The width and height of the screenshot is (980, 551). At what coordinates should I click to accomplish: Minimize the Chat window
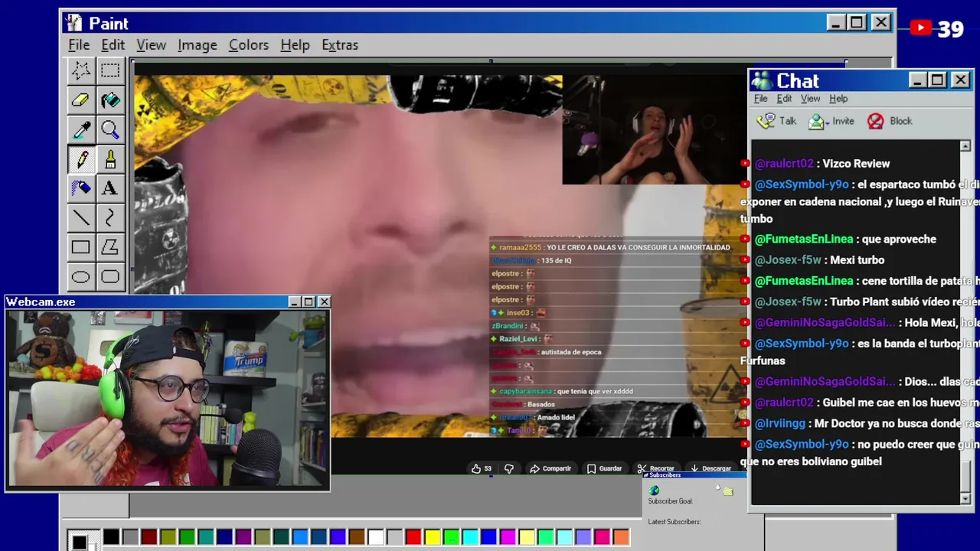[x=918, y=80]
